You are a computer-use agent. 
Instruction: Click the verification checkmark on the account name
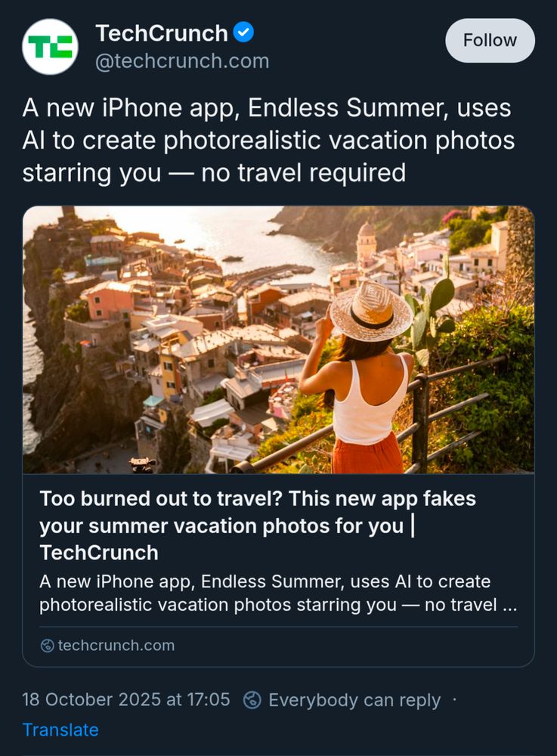(x=242, y=33)
